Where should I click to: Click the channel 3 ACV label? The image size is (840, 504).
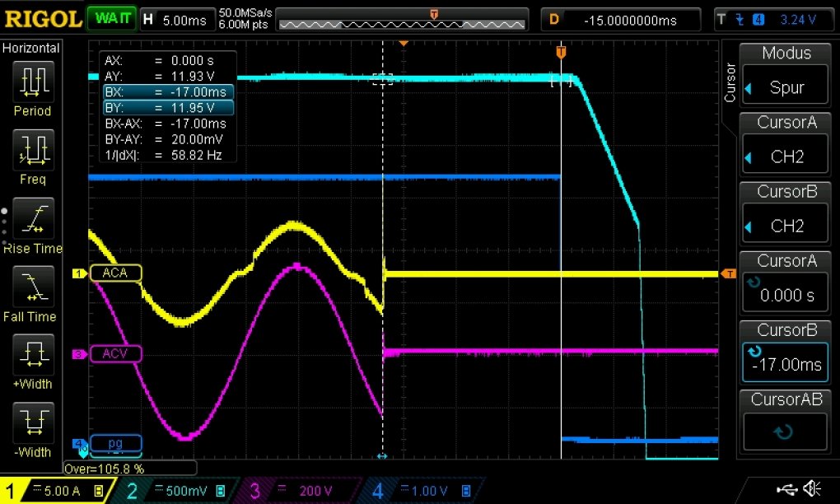(x=115, y=353)
